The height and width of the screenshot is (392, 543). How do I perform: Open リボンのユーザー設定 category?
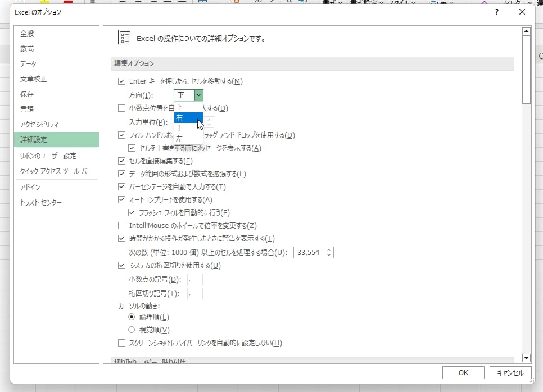click(56, 156)
